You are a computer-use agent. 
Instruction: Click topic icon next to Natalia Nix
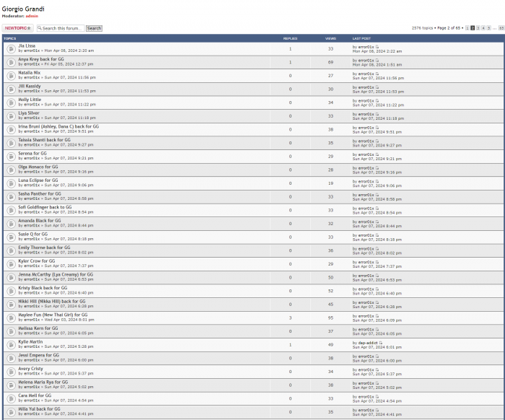point(11,76)
